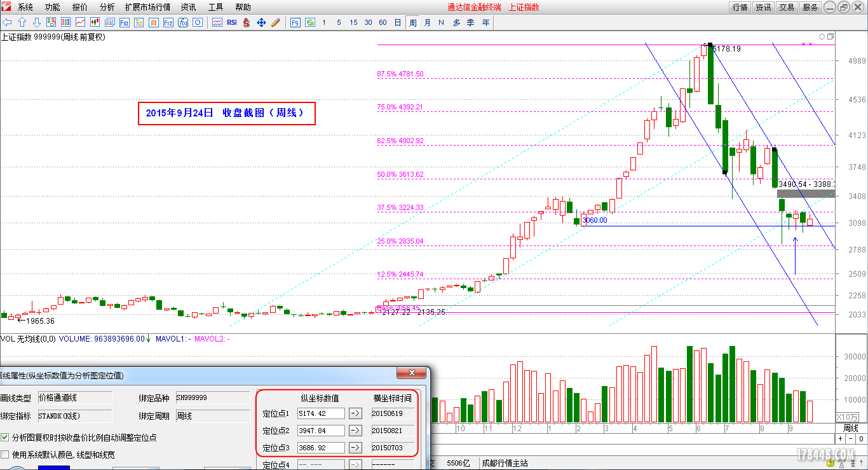Viewport: 868px width, 470px height.
Task: Click the F10 company info icon
Action: coord(125,22)
